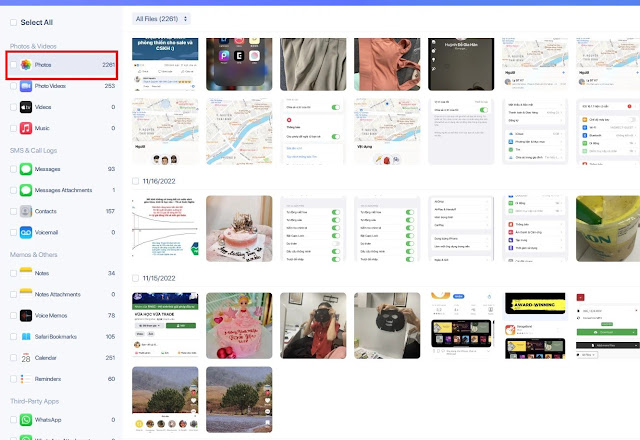This screenshot has width=640, height=440.
Task: Open the castle birthday cake photo
Action: (239, 229)
